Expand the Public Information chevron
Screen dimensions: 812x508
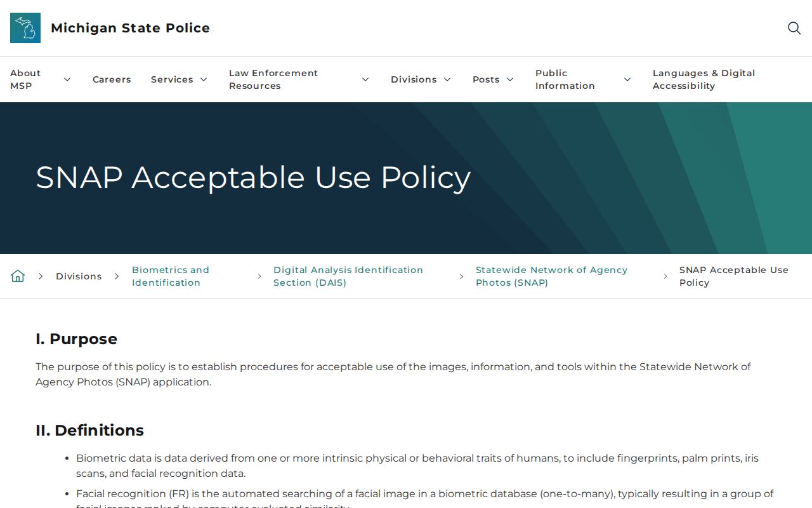coord(627,79)
